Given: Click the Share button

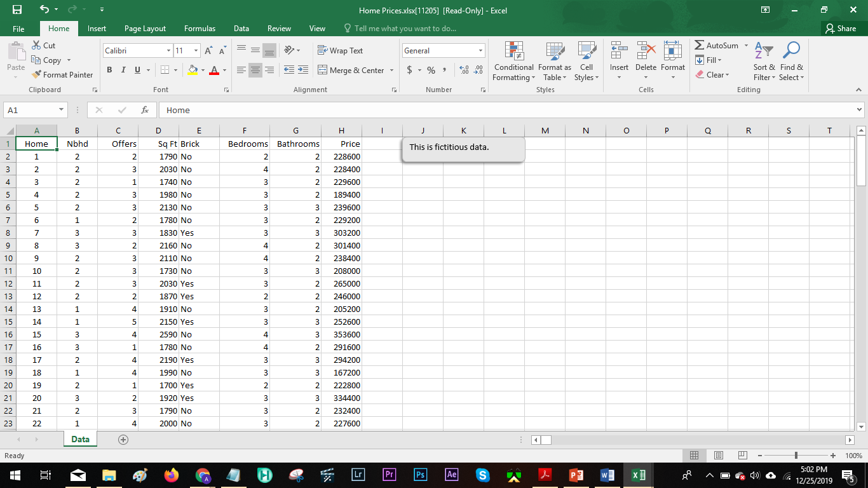Looking at the screenshot, I should tap(840, 29).
